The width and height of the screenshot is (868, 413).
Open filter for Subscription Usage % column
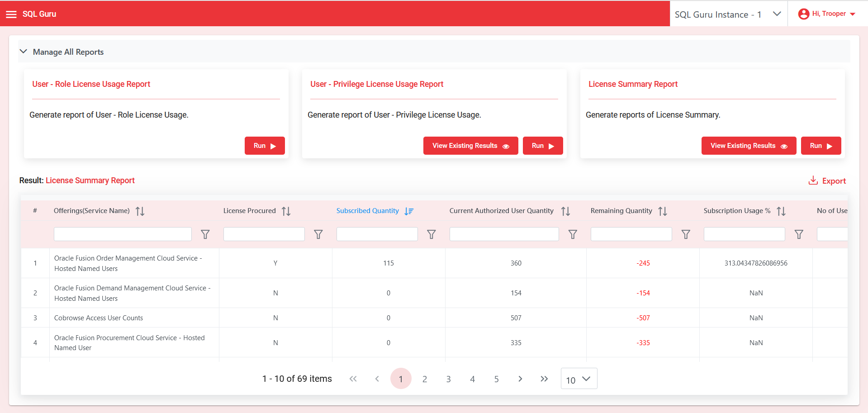[799, 234]
